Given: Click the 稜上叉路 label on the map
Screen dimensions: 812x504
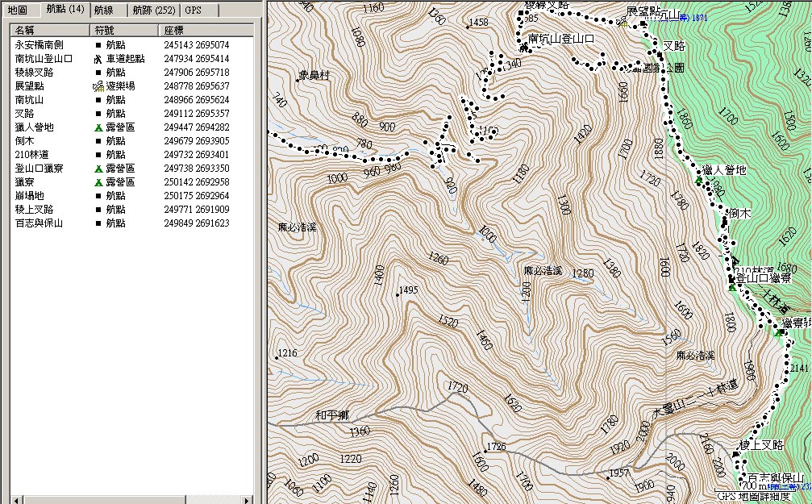Looking at the screenshot, I should [x=761, y=445].
